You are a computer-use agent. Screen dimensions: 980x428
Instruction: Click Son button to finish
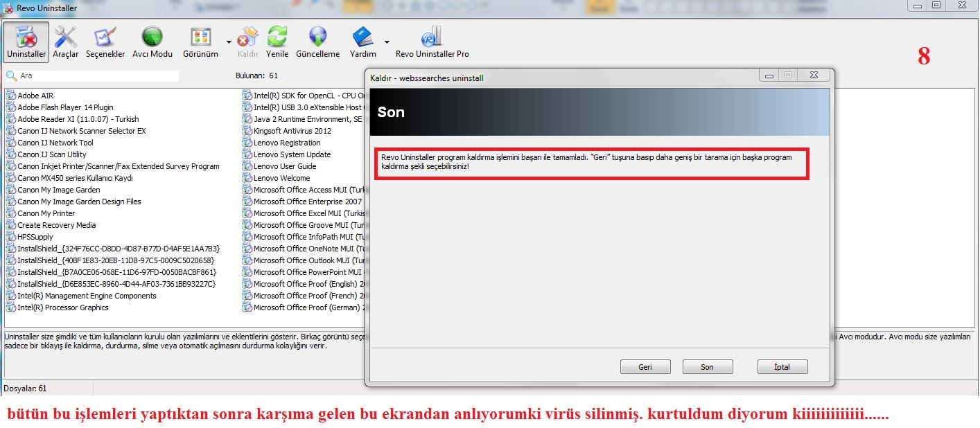point(707,367)
